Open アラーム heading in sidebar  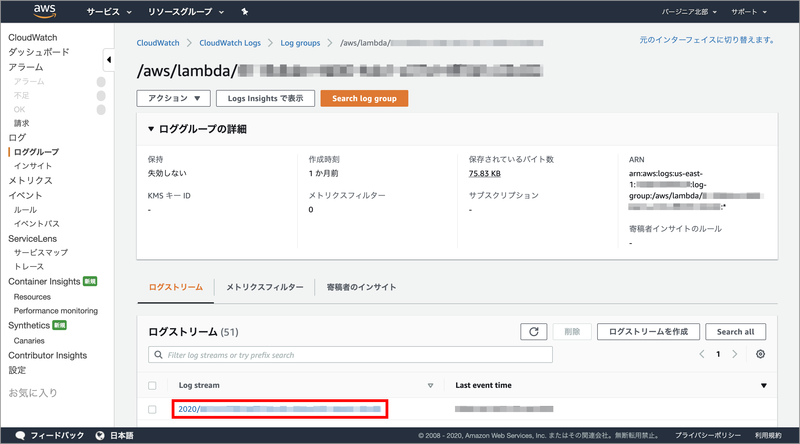click(26, 67)
